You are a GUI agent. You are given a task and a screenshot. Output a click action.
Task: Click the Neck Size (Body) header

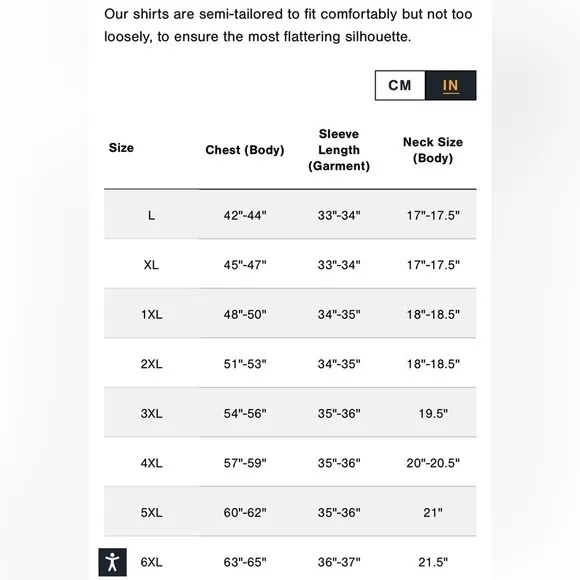tap(433, 150)
